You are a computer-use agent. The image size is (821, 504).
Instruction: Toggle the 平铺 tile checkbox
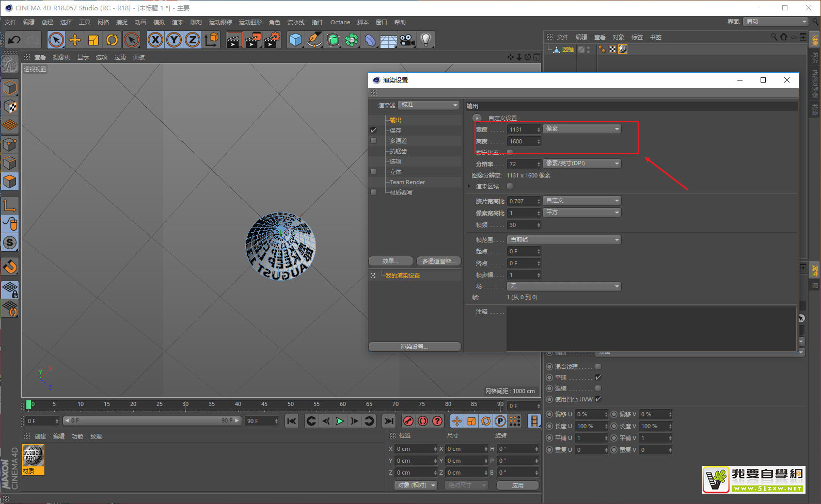tap(598, 378)
